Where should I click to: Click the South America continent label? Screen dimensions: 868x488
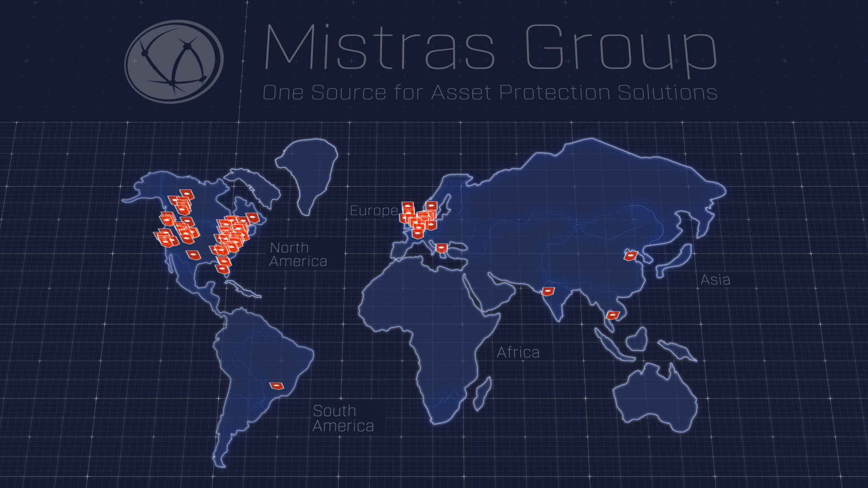click(x=343, y=418)
